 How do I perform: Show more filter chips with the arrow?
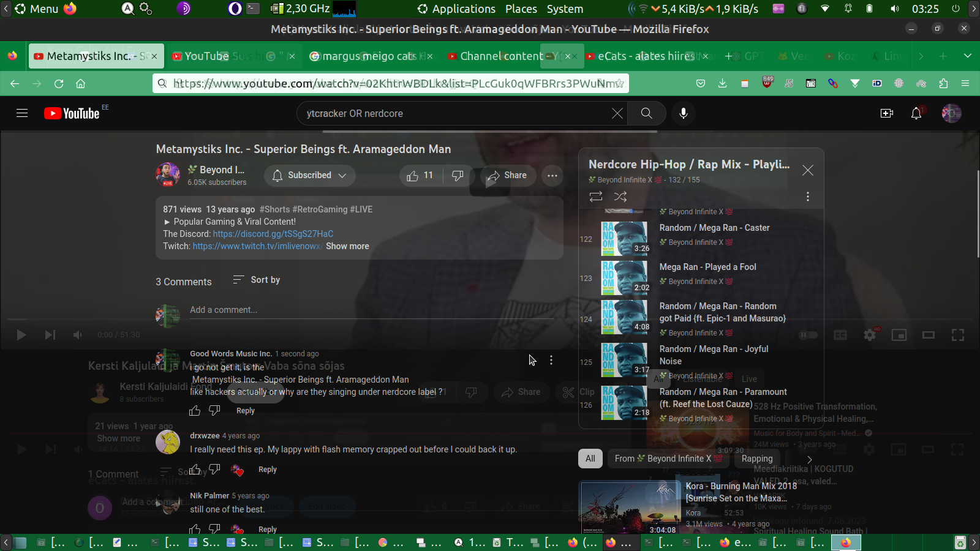pos(809,459)
